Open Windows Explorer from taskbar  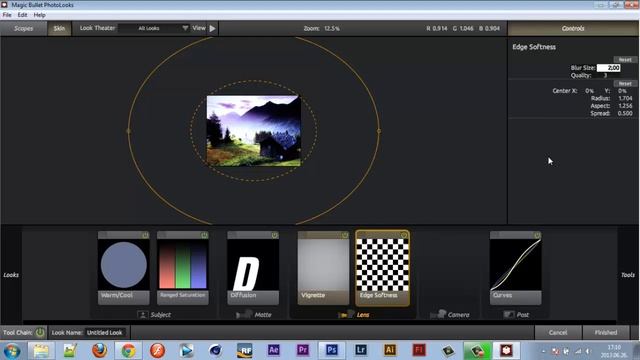tap(41, 351)
